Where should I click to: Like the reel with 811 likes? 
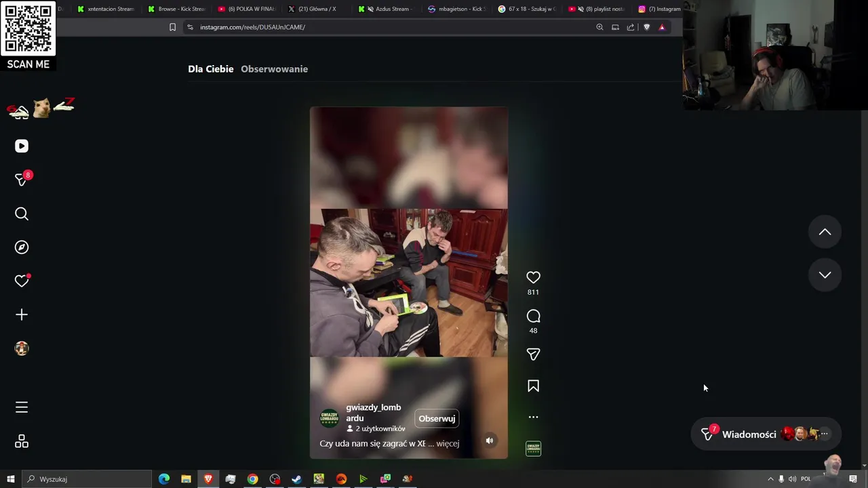pyautogui.click(x=533, y=277)
